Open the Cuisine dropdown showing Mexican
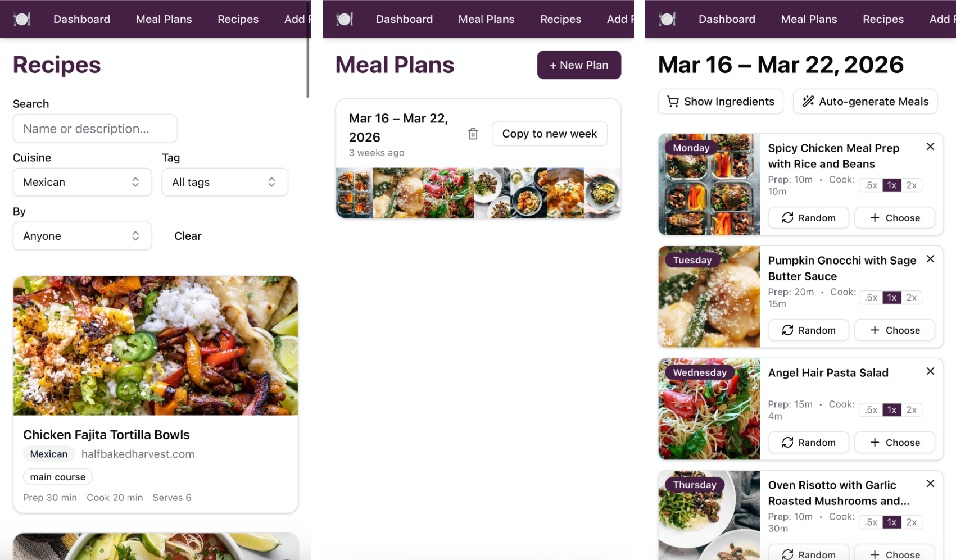Viewport: 956px width, 560px height. point(82,182)
